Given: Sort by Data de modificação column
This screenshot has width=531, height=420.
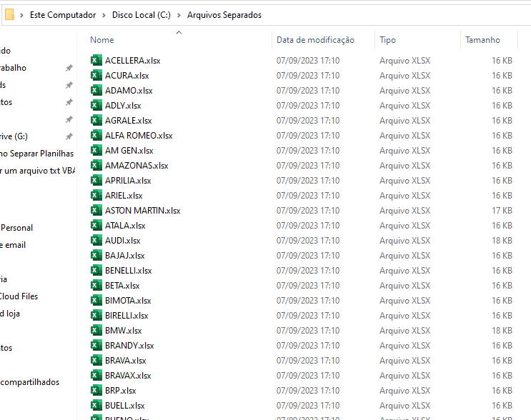Looking at the screenshot, I should (x=315, y=41).
